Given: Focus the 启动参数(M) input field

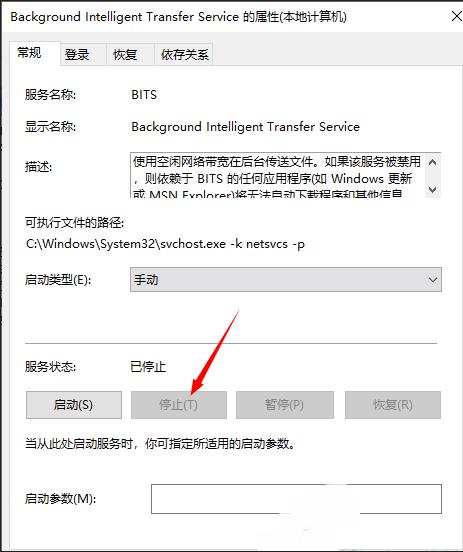Looking at the screenshot, I should pos(296,499).
